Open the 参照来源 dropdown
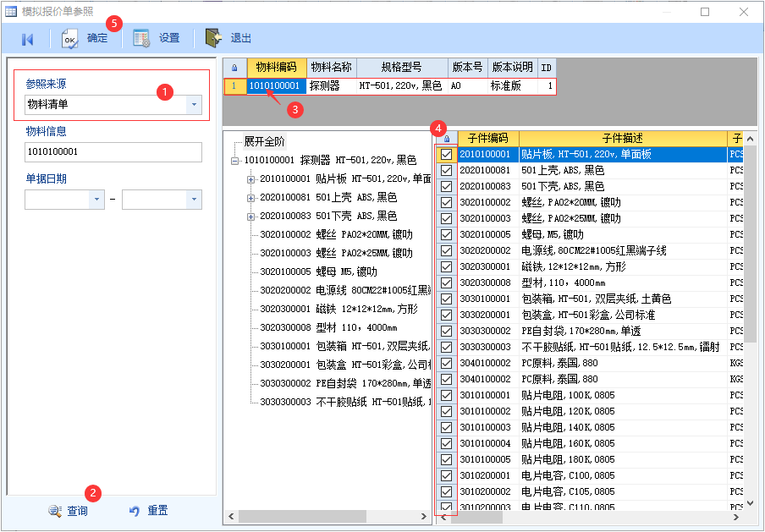Screen dimensions: 765x532 194,104
